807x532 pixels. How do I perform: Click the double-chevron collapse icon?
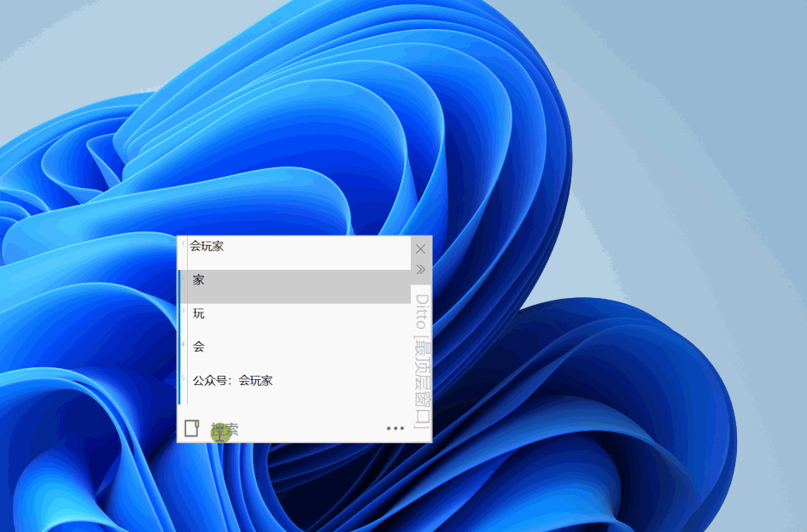coord(420,269)
